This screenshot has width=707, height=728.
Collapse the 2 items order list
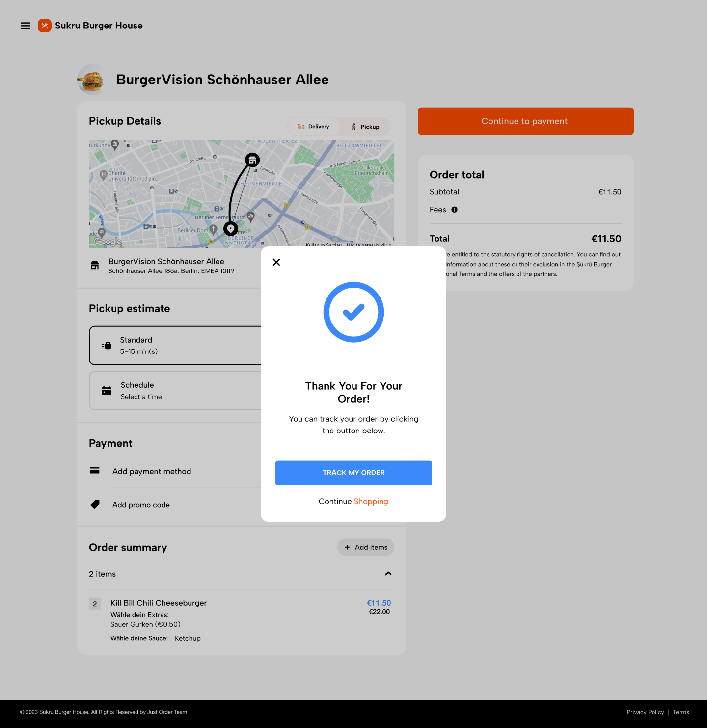coord(388,574)
